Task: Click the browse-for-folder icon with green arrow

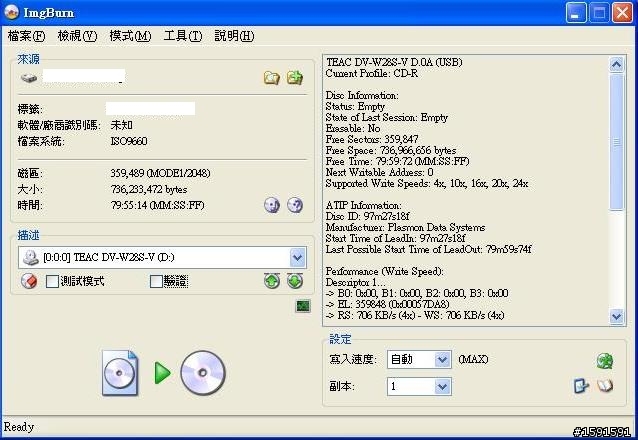Action: pos(295,77)
